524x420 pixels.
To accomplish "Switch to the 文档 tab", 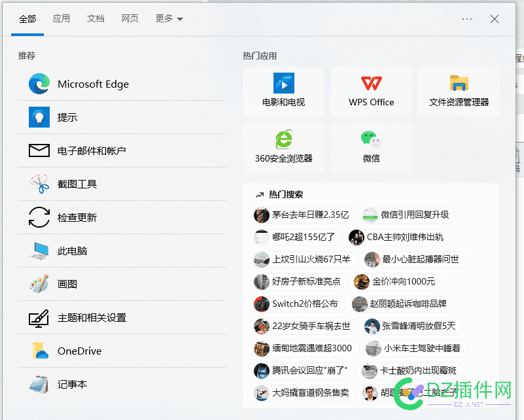I will tap(96, 18).
